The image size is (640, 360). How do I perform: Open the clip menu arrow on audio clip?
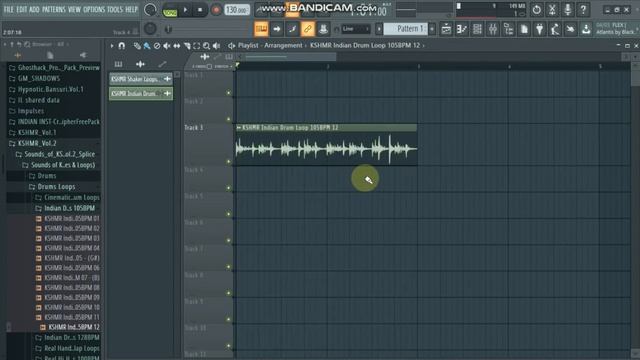239,128
